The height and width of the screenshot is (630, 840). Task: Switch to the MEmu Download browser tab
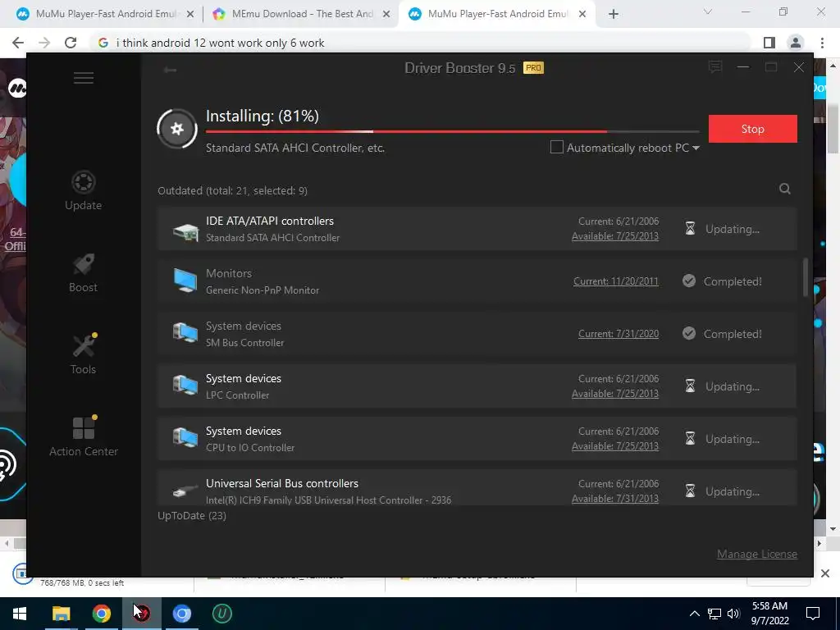303,14
